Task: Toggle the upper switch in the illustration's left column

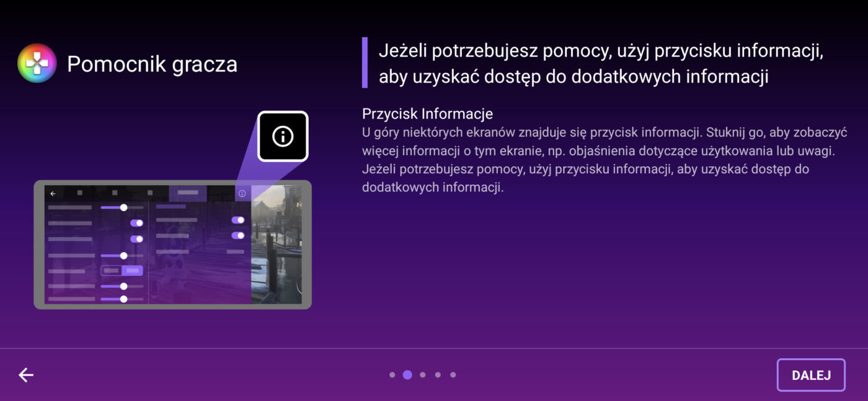Action: [136, 223]
